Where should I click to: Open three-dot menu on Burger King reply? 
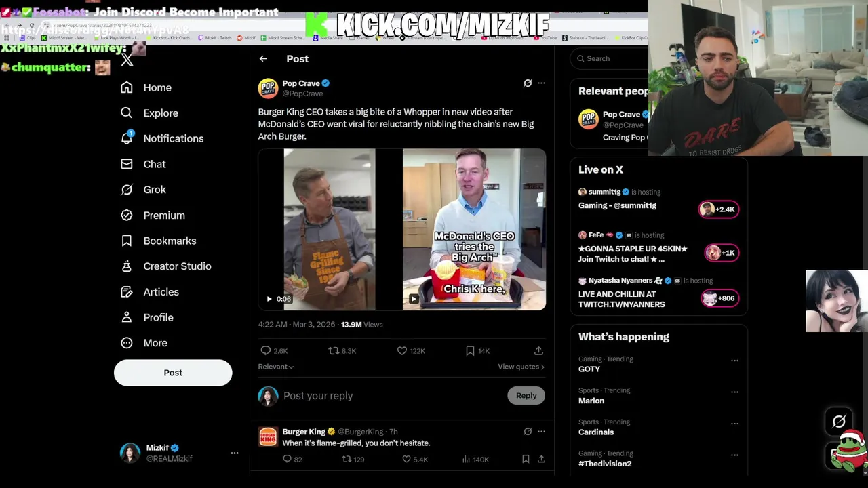click(541, 431)
